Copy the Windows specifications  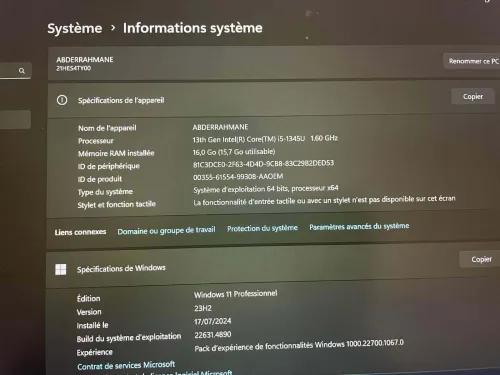coord(481,259)
